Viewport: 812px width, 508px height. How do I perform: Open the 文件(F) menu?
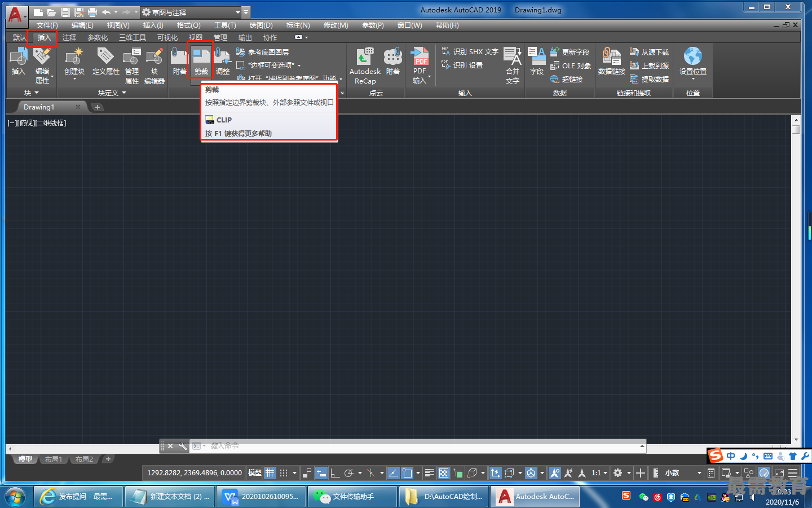[x=47, y=25]
